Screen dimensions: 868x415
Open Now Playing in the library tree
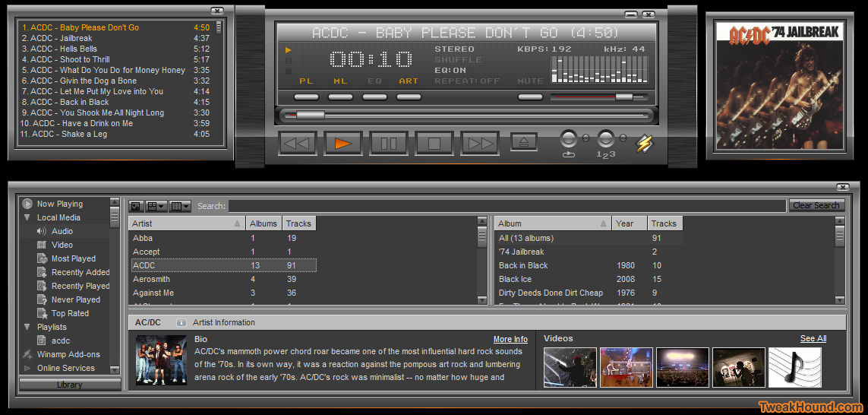(60, 204)
